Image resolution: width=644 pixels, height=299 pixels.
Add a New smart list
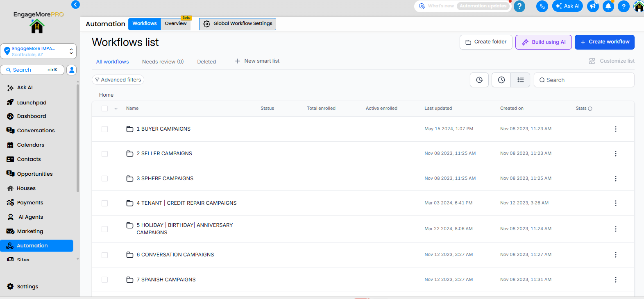257,61
